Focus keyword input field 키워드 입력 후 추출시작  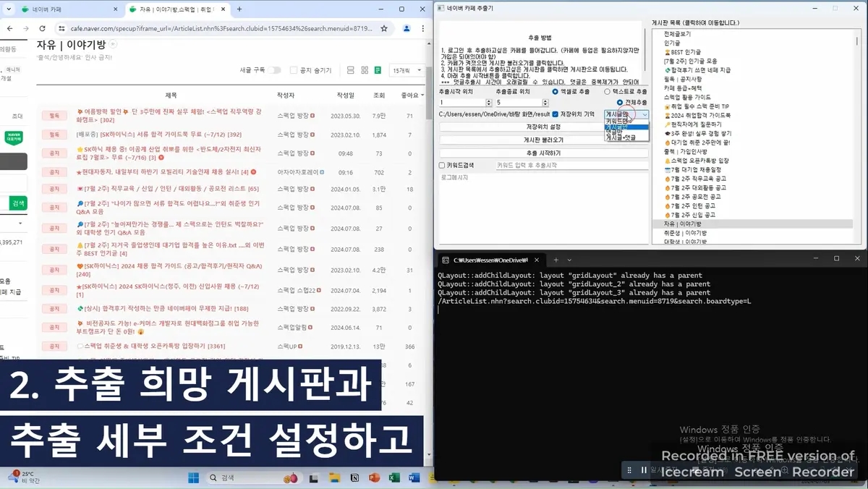tap(571, 165)
